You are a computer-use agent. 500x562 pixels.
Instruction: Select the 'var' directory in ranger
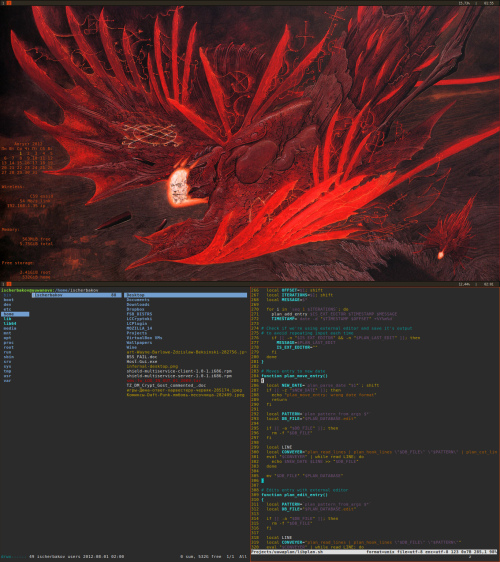[x=7, y=381]
